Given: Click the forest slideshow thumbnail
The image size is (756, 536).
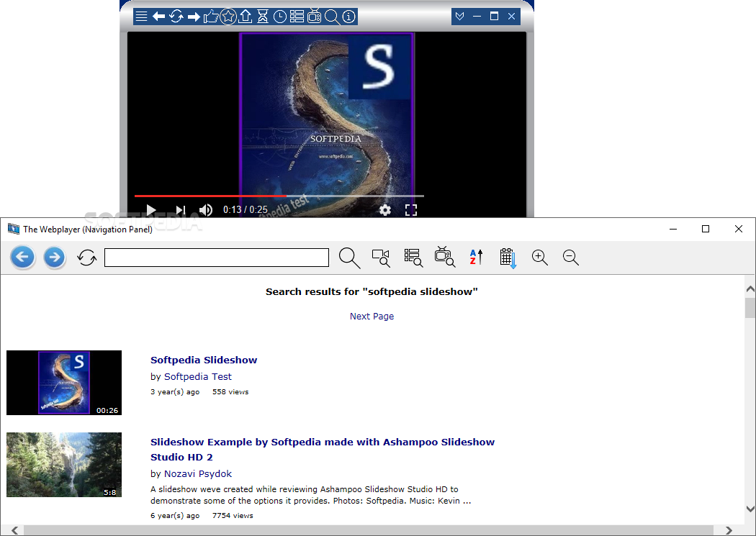Looking at the screenshot, I should 64,465.
